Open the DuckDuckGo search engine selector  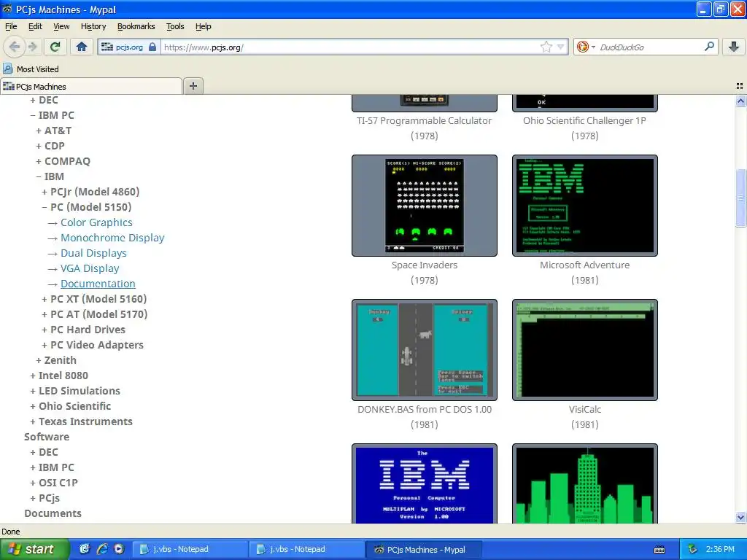[586, 47]
